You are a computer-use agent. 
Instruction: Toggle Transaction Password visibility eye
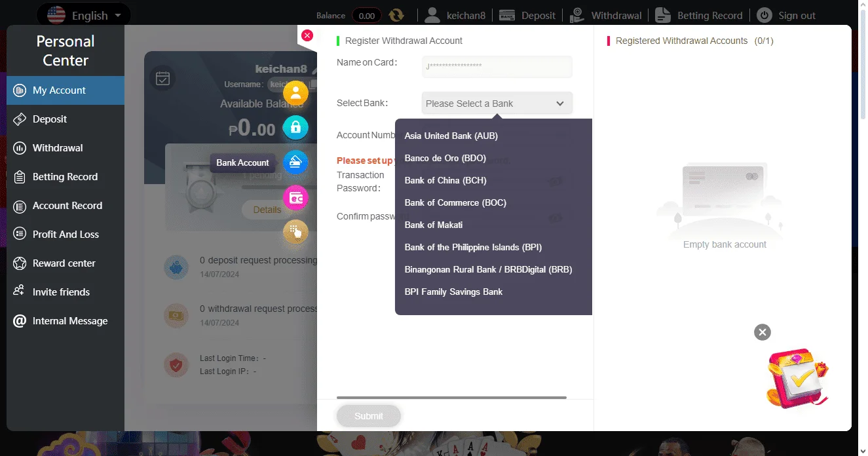coord(556,182)
